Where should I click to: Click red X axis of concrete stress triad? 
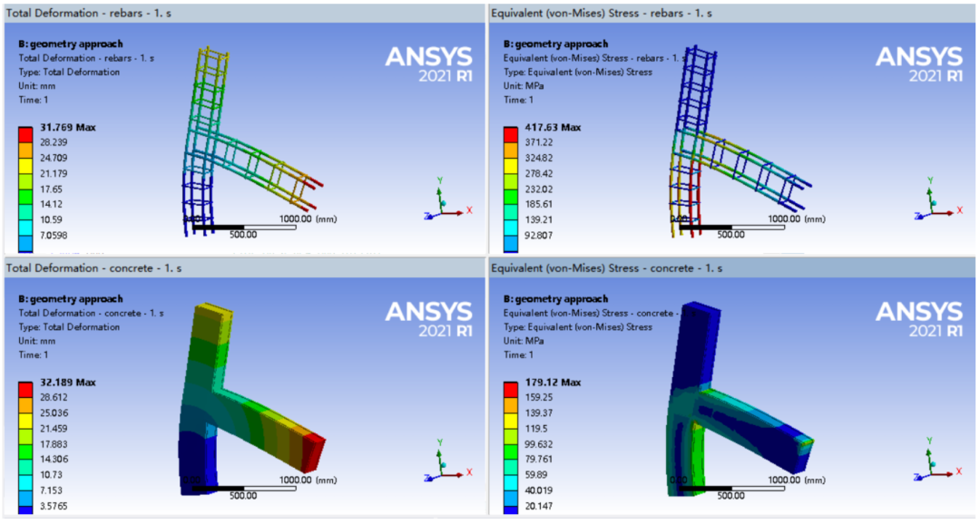(945, 474)
